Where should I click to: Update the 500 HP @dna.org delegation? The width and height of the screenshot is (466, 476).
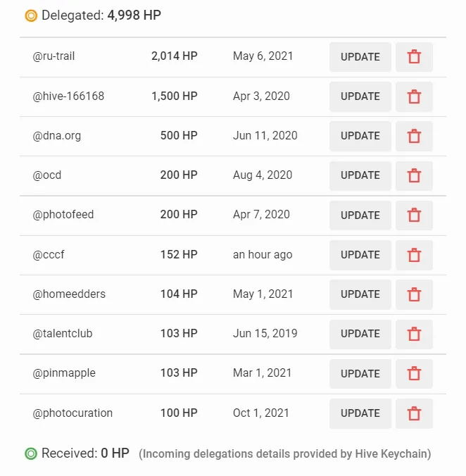(x=360, y=137)
